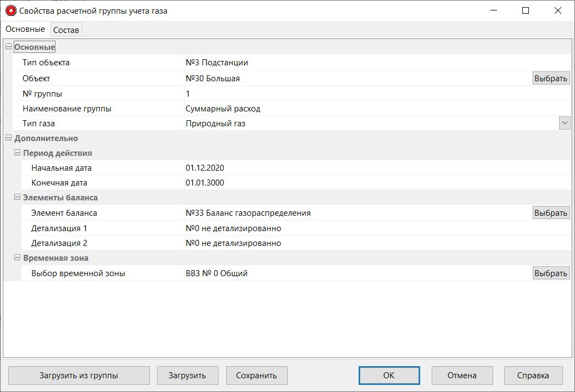Click the Сохранить button

coord(256,376)
